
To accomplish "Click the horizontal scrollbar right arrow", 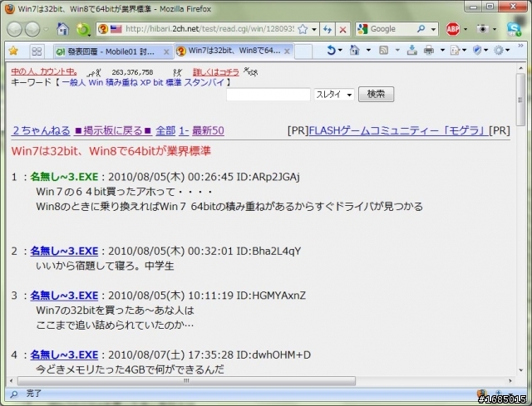I will tap(510, 380).
